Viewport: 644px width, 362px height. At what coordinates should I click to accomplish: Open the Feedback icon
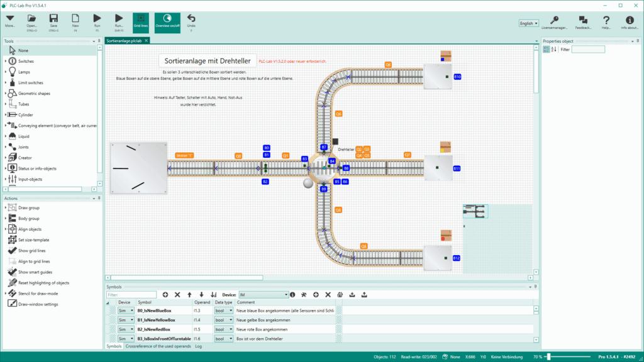583,22
